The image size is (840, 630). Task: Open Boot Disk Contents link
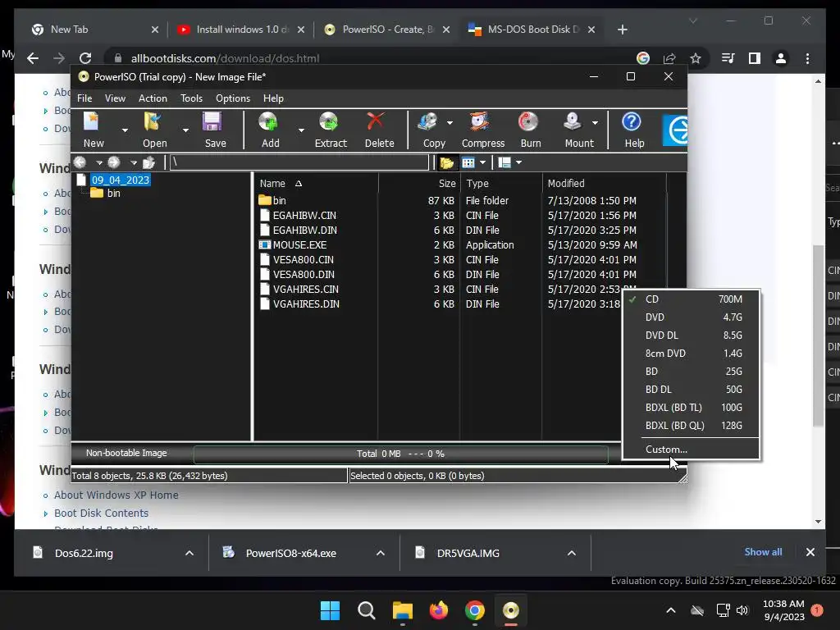point(101,514)
